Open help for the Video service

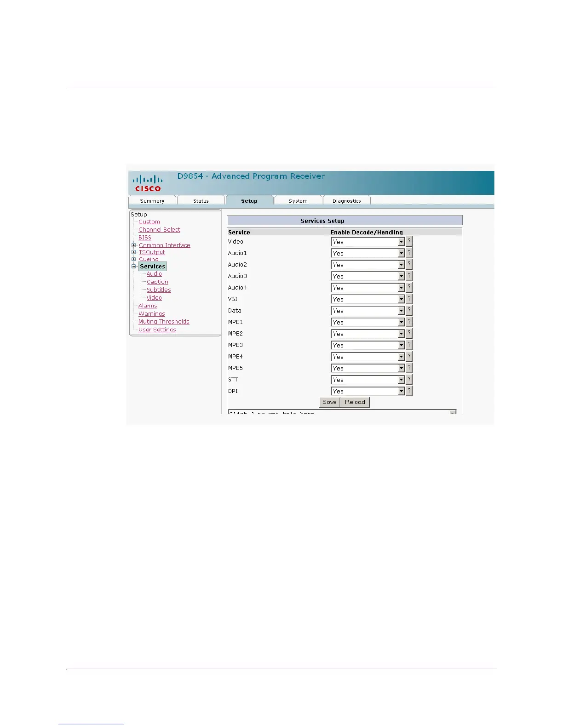409,241
